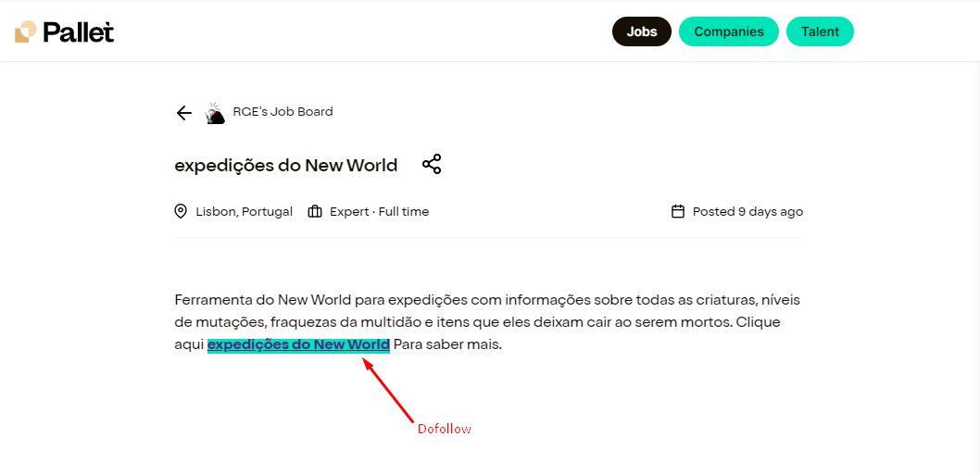Share the job with the share icon

432,165
